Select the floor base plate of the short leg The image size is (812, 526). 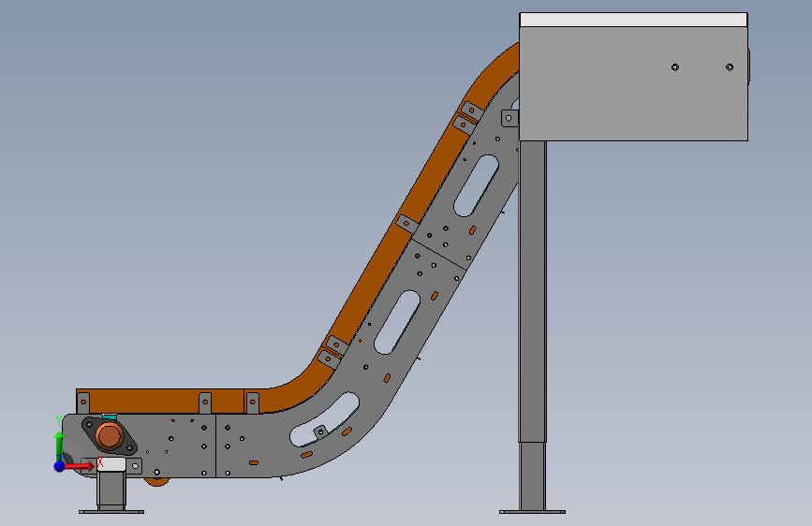pos(111,512)
